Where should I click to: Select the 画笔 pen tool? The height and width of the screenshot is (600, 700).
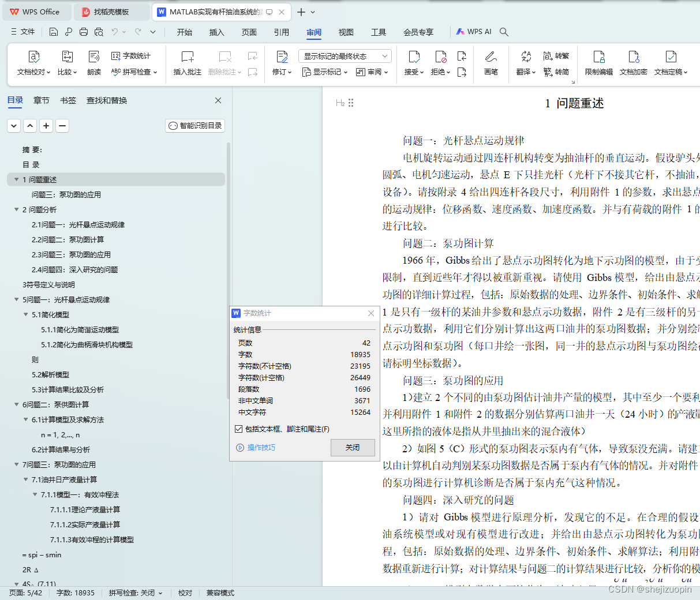pyautogui.click(x=491, y=63)
